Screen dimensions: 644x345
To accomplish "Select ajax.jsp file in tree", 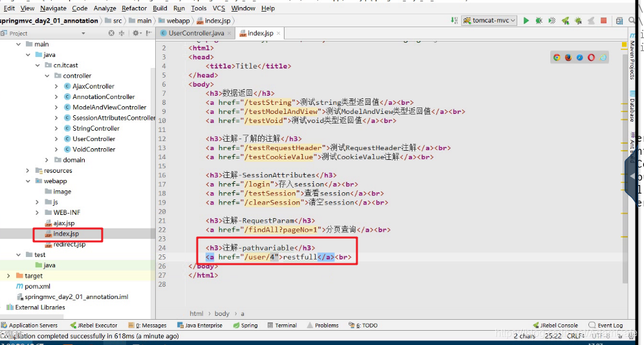I will 59,223.
